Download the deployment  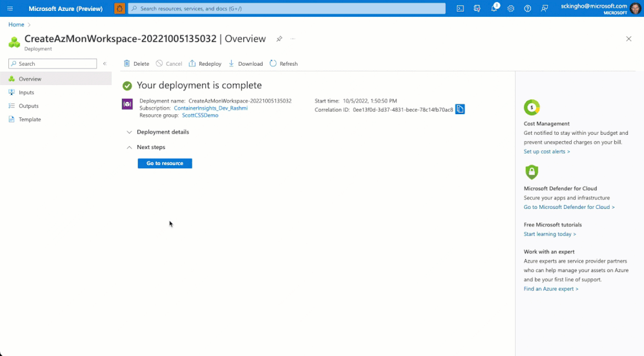click(246, 64)
